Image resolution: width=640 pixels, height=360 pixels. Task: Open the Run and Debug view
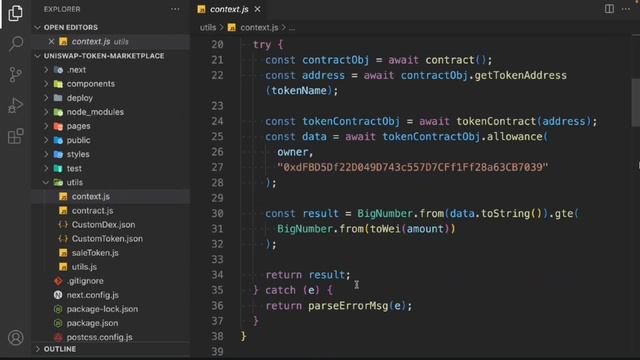click(x=16, y=105)
